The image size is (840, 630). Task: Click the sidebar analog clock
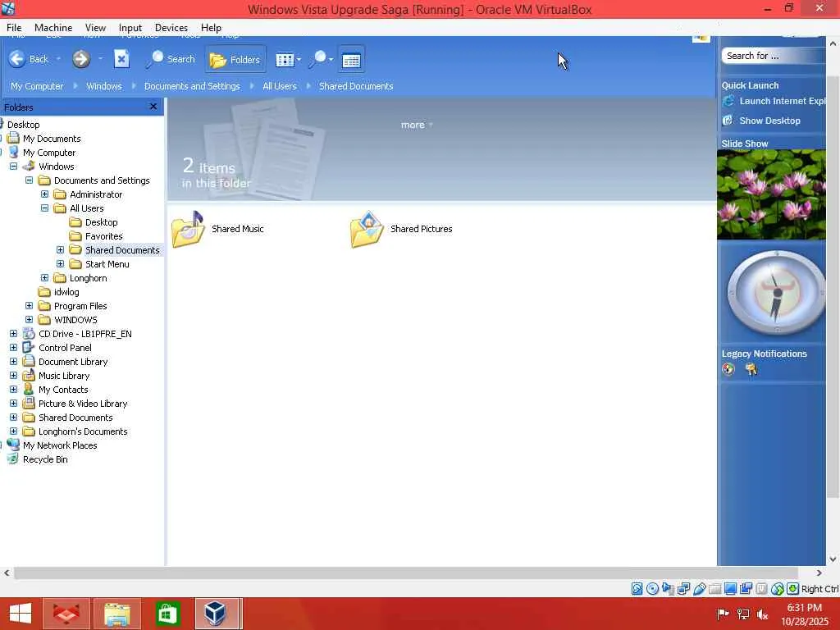tap(776, 293)
